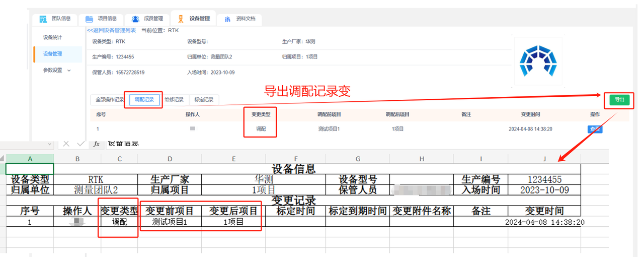Switch to the 维修记录 tab
Screen dimensions: 644x257
click(175, 100)
